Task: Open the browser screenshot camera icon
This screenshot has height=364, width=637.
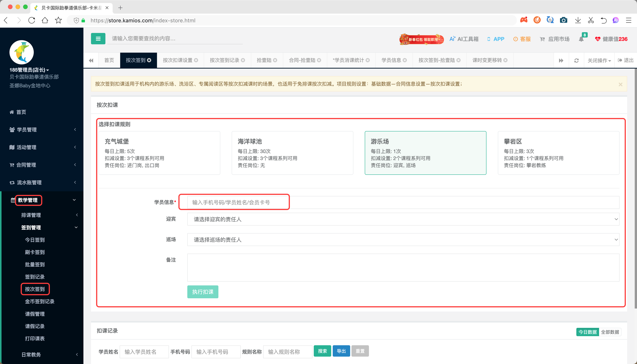Action: [x=563, y=20]
